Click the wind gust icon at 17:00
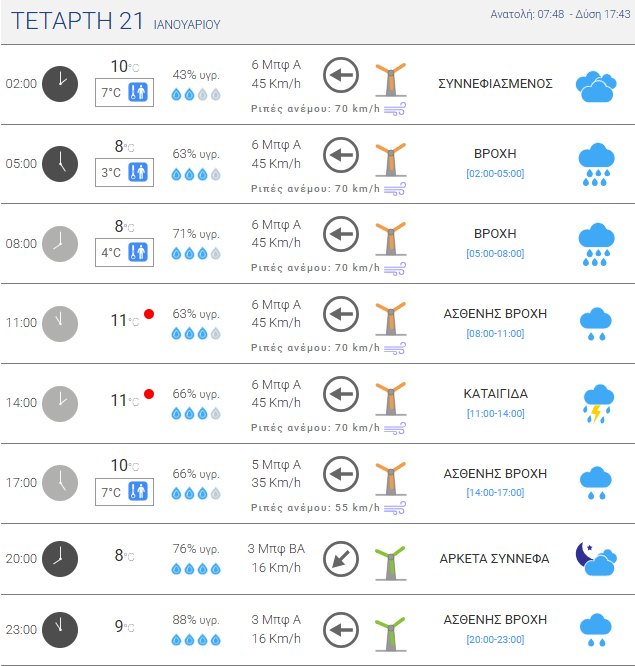 click(x=395, y=508)
